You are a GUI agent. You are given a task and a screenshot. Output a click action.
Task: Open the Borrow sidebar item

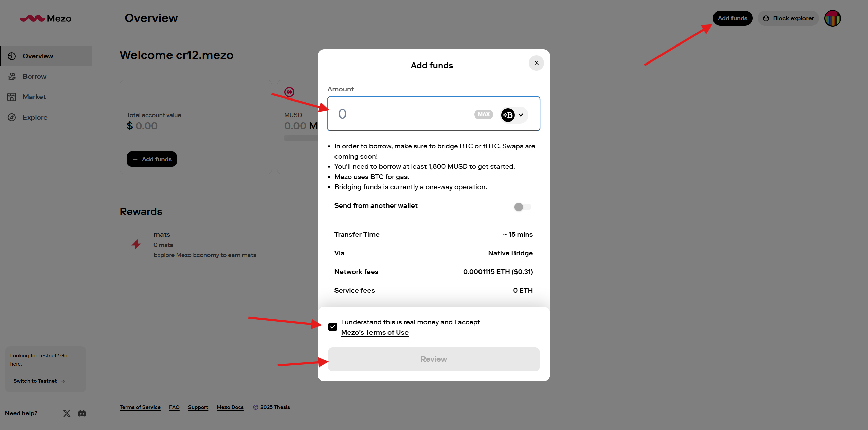click(34, 76)
